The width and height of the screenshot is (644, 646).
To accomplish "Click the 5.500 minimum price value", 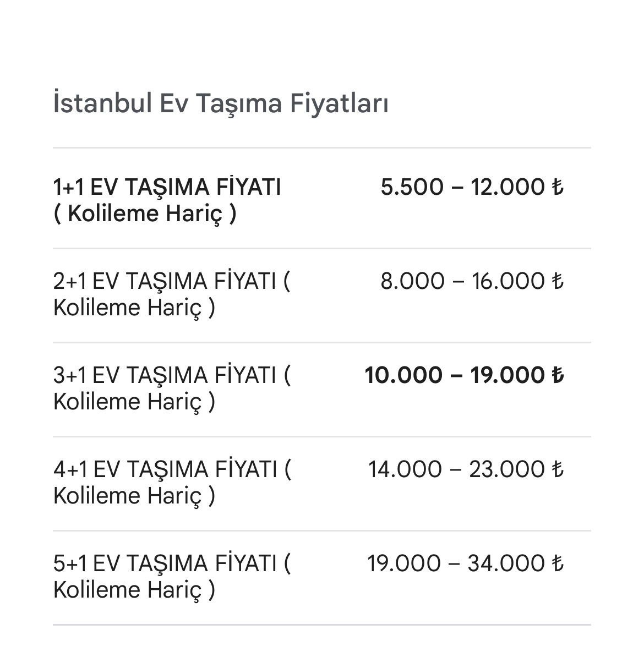I will pos(412,188).
